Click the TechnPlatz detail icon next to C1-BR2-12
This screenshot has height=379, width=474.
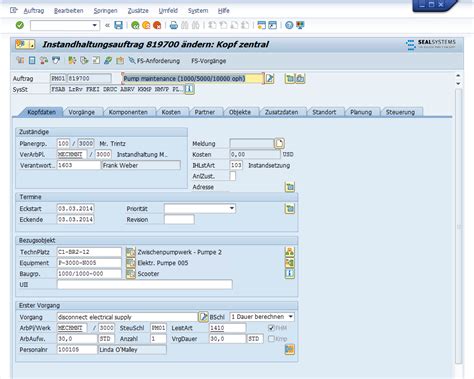(131, 252)
